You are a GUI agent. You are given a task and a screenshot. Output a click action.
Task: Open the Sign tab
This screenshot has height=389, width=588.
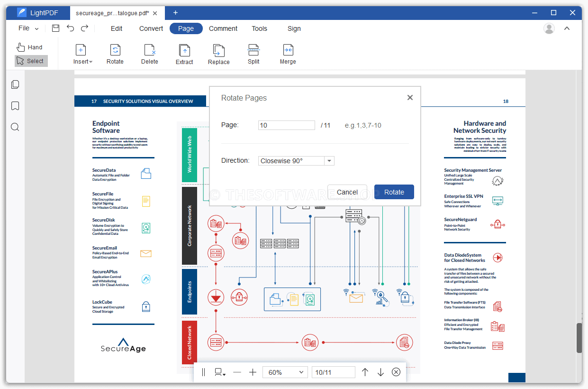294,28
